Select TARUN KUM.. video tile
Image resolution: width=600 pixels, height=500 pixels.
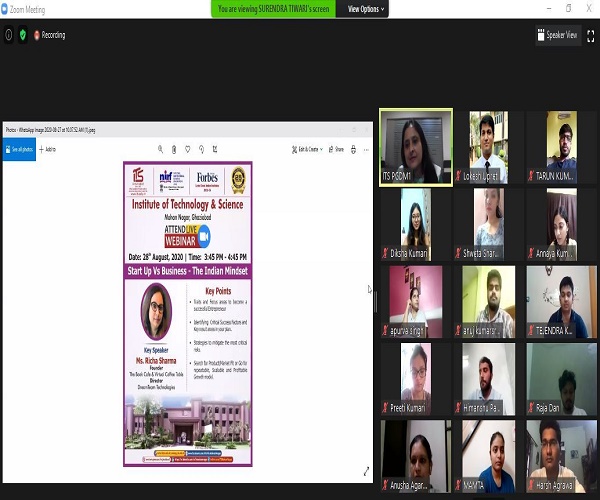pyautogui.click(x=561, y=147)
